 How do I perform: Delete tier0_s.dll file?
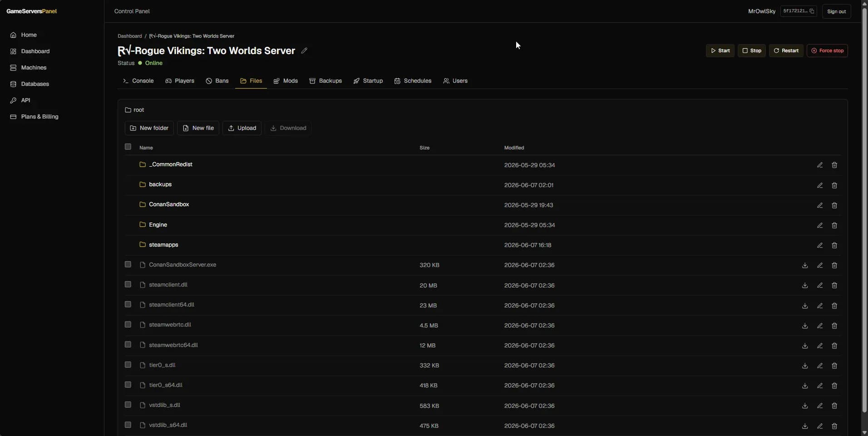(x=834, y=366)
